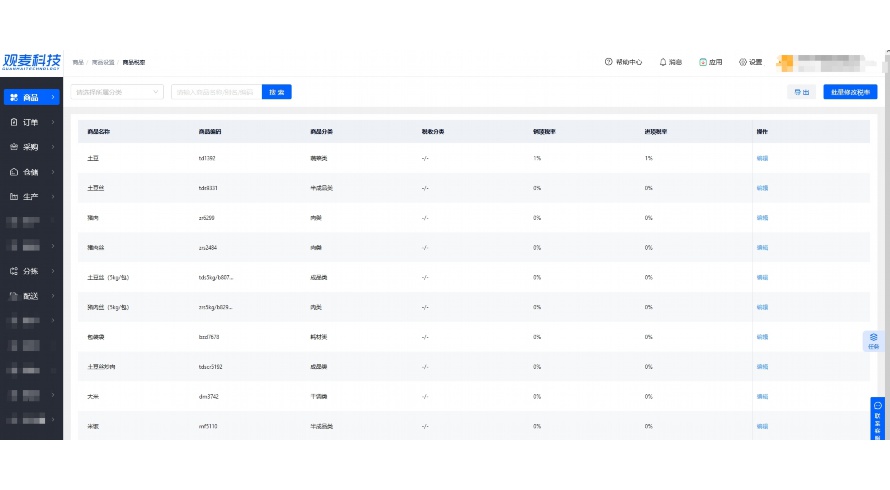
Task: Click 编辑 link for the 土豆 row
Action: tap(762, 158)
